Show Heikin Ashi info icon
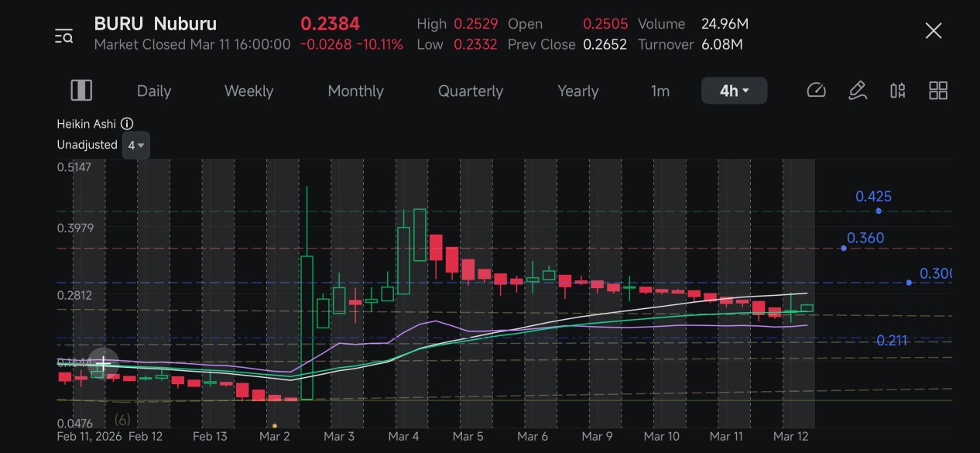The height and width of the screenshot is (453, 980). 127,124
